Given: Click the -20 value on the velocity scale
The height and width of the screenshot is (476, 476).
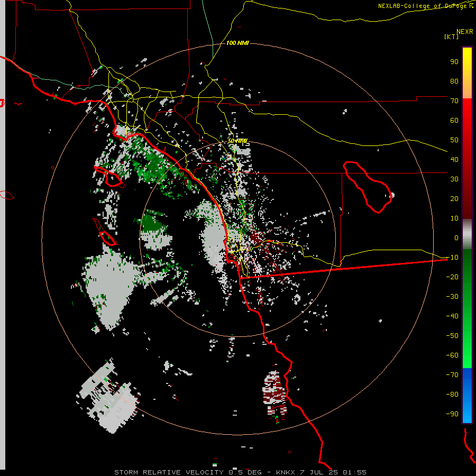Looking at the screenshot, I should [452, 277].
